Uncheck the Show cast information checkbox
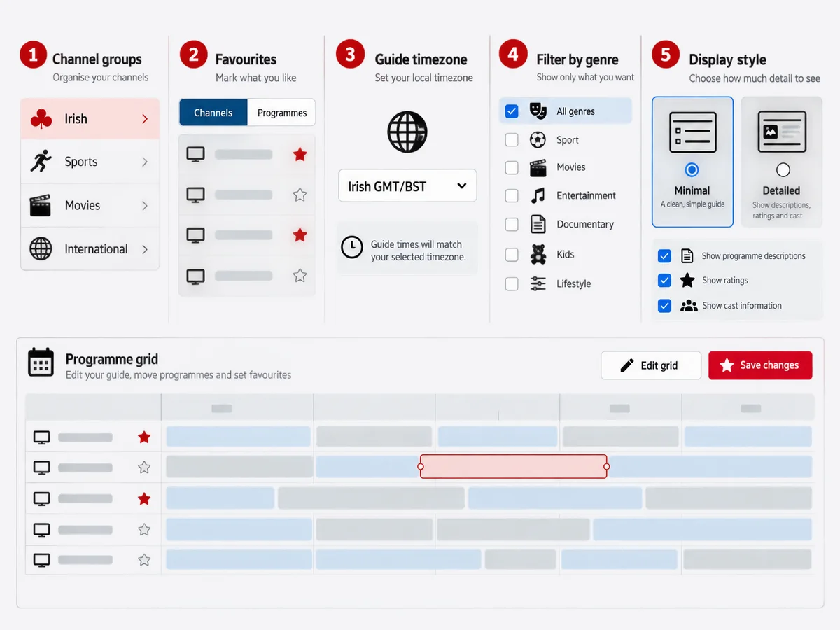Image resolution: width=840 pixels, height=630 pixels. [664, 305]
